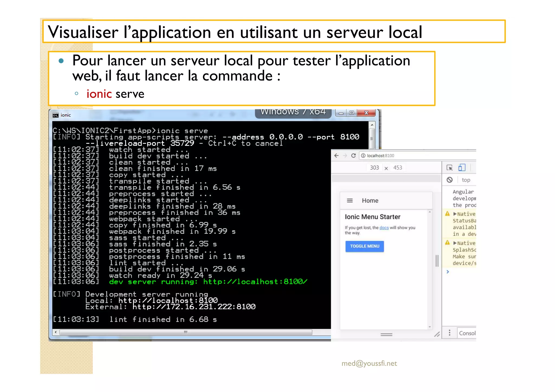
Task: Click the corner viewport resize handle
Action: click(x=437, y=334)
